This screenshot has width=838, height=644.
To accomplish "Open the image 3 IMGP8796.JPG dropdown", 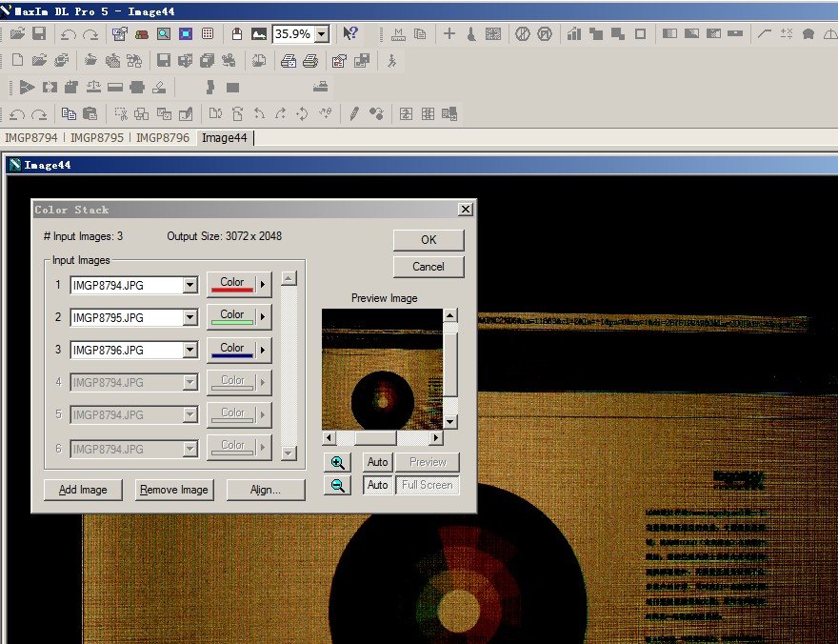I will [x=190, y=350].
